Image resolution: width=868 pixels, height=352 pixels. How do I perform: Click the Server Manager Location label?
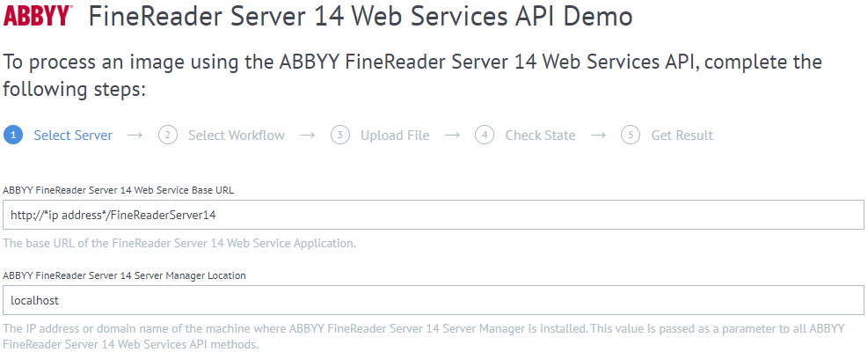[124, 275]
